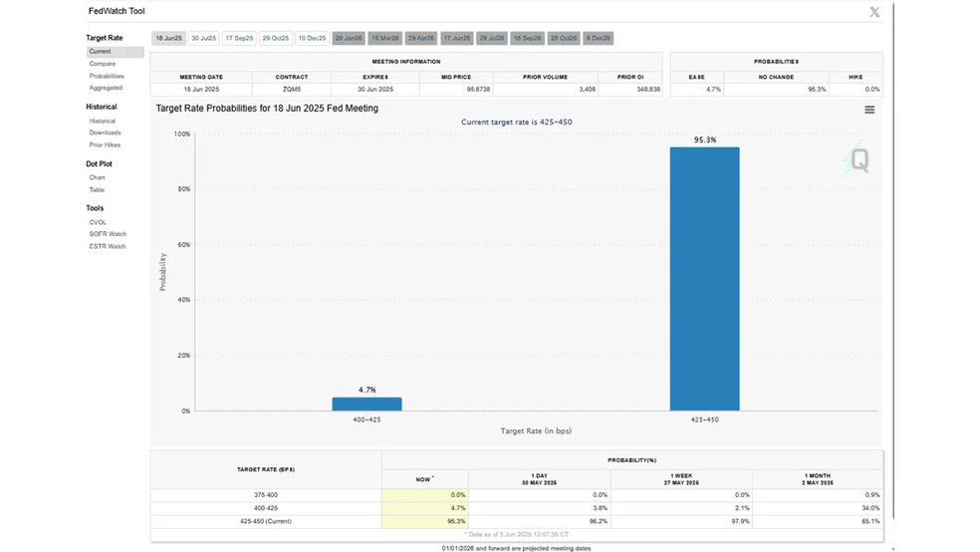Open the 10 Dec25 meeting tab
Screen dimensions: 980x552
point(312,38)
